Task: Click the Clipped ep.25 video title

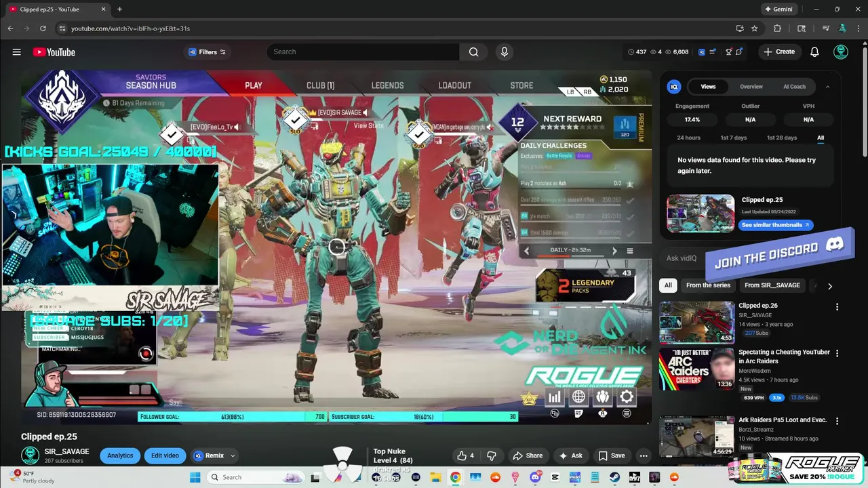Action: coord(49,436)
